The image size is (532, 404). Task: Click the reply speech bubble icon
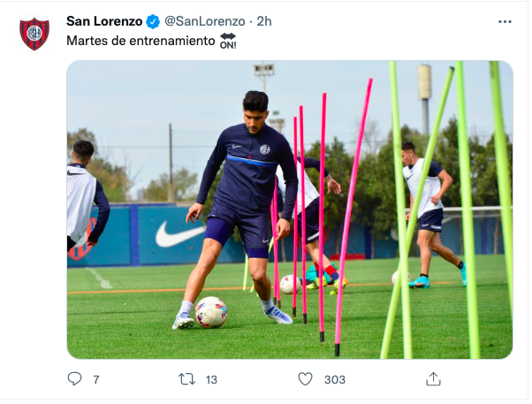point(74,379)
